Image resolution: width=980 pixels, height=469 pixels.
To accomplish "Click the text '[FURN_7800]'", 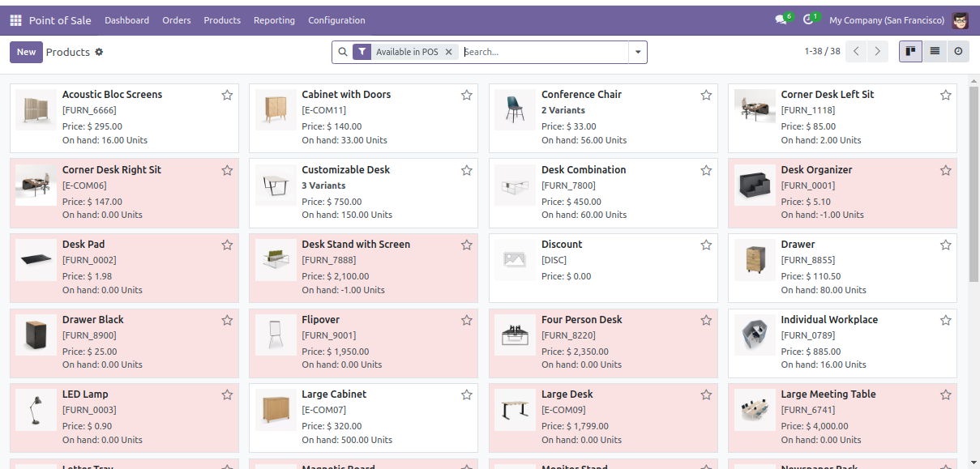I will [x=568, y=185].
